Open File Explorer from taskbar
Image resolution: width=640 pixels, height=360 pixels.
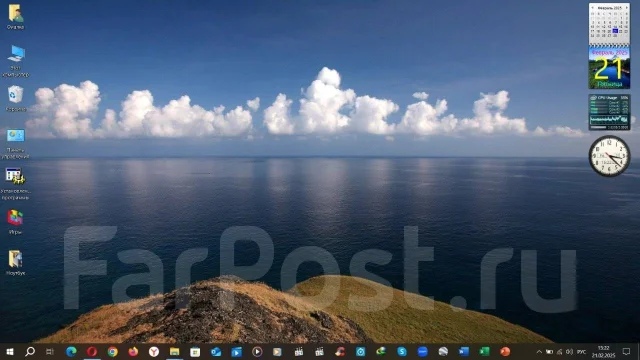(175, 351)
